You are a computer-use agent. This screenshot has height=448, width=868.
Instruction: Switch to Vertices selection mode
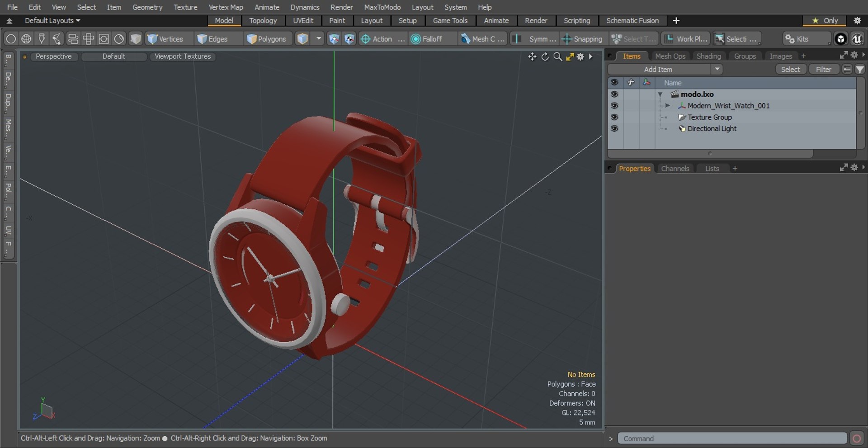(x=165, y=39)
